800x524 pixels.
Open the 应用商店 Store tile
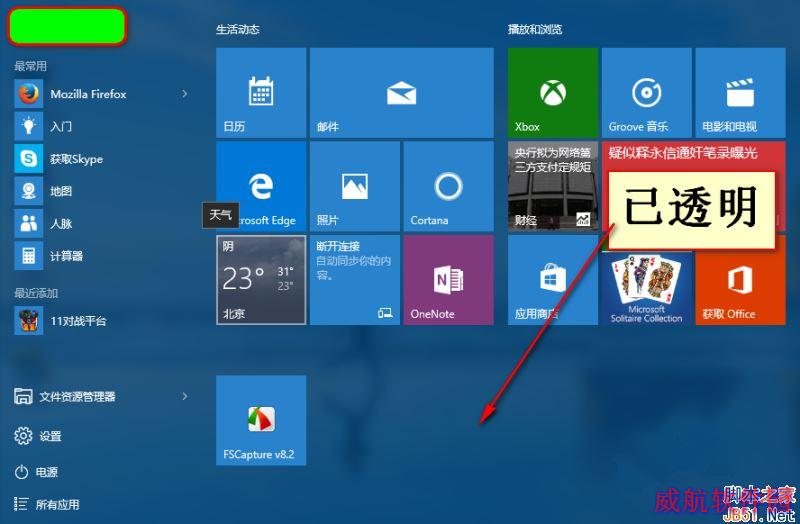553,280
